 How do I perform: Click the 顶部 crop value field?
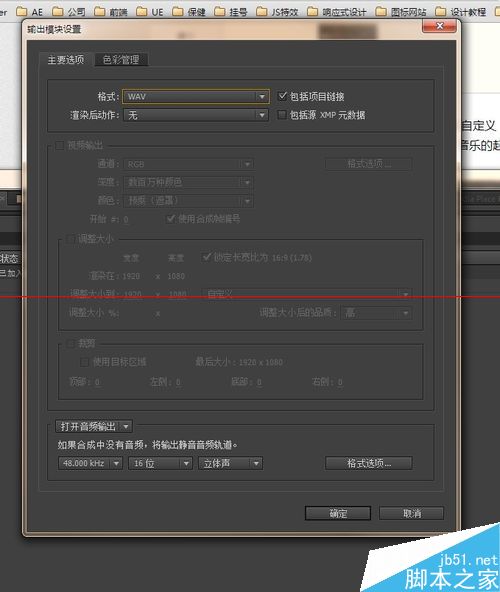pyautogui.click(x=97, y=382)
